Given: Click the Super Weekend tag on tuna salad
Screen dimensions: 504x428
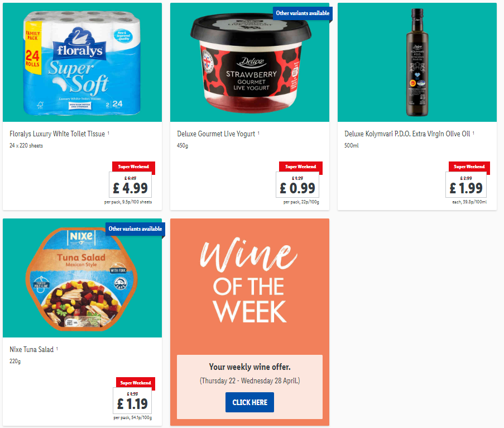Looking at the screenshot, I should pyautogui.click(x=135, y=383).
